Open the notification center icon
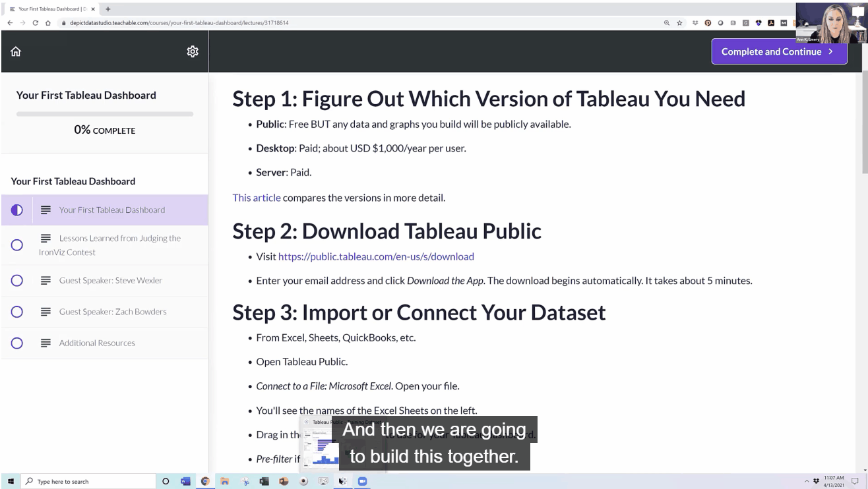 [x=855, y=481]
